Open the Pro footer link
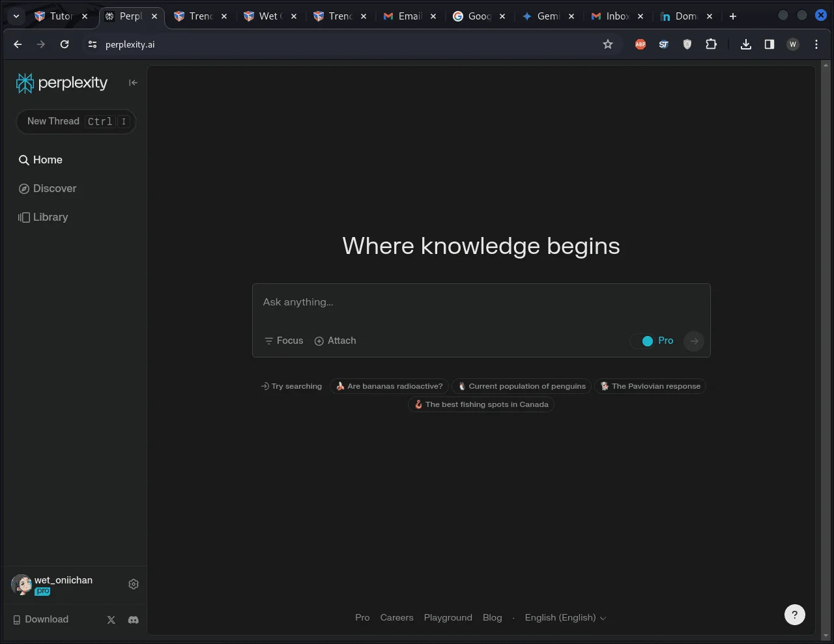 click(x=362, y=617)
